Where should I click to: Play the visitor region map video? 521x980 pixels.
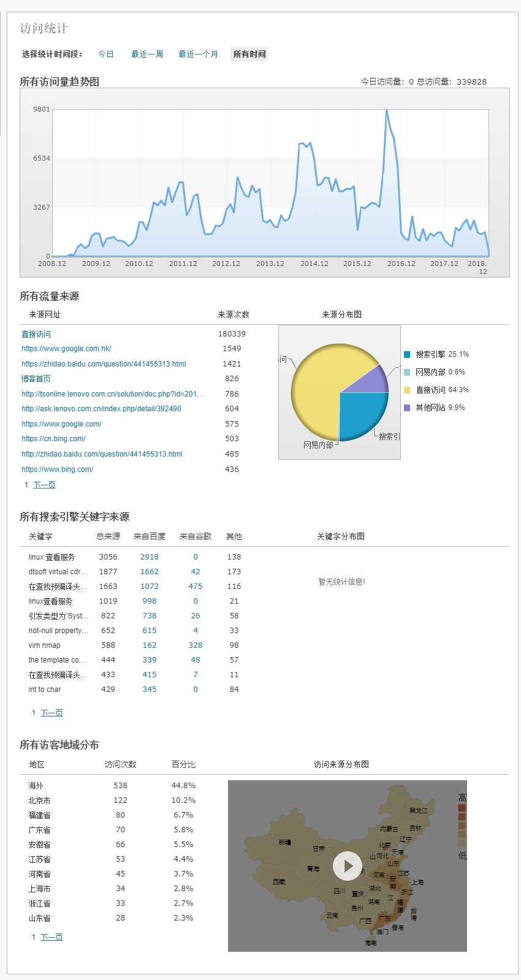348,865
